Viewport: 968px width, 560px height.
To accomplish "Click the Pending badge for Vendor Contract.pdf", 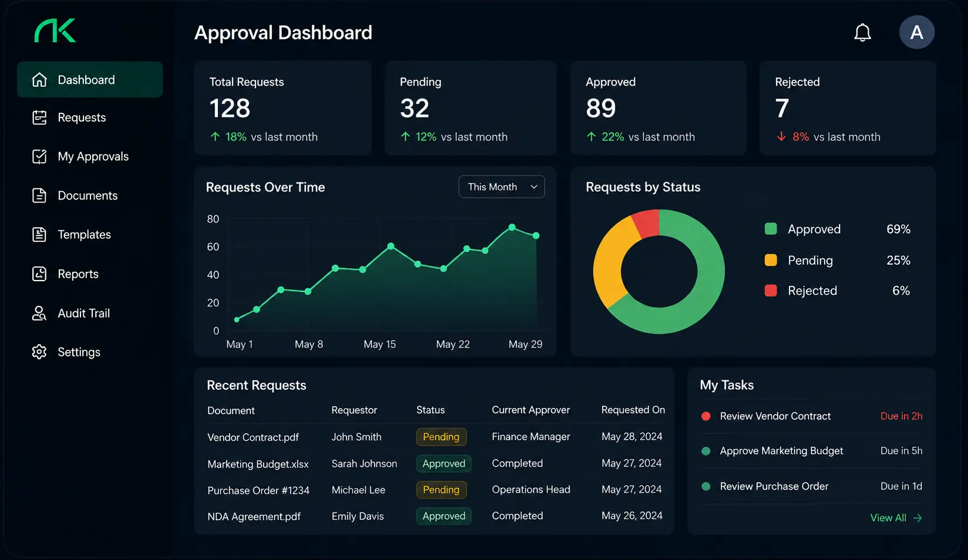I will (441, 437).
